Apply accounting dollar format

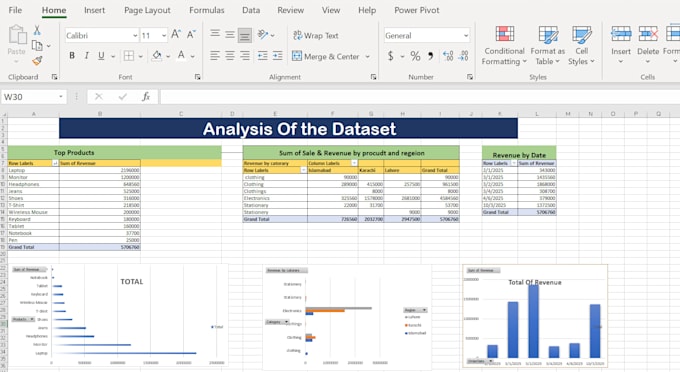[391, 56]
